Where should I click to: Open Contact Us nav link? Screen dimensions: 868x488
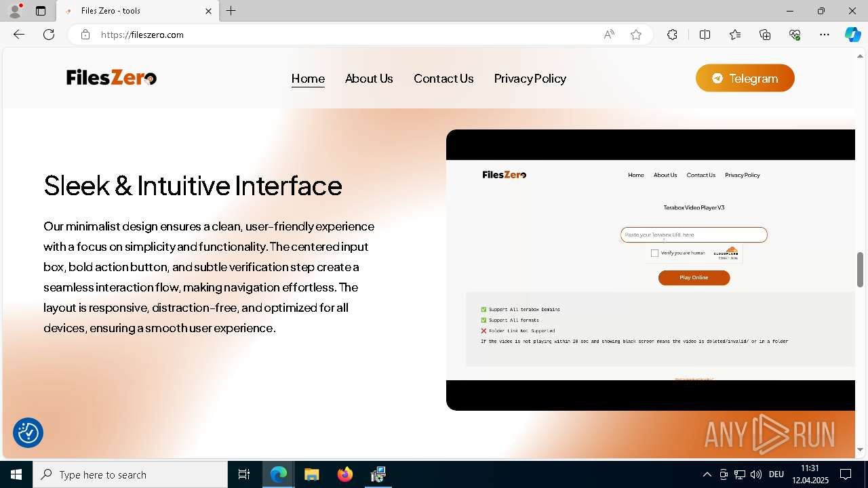tap(443, 79)
